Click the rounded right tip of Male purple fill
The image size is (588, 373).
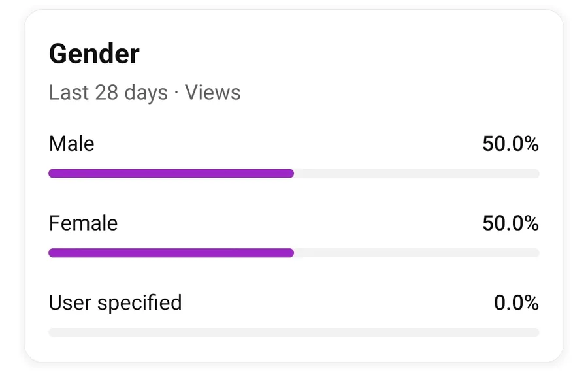(291, 174)
